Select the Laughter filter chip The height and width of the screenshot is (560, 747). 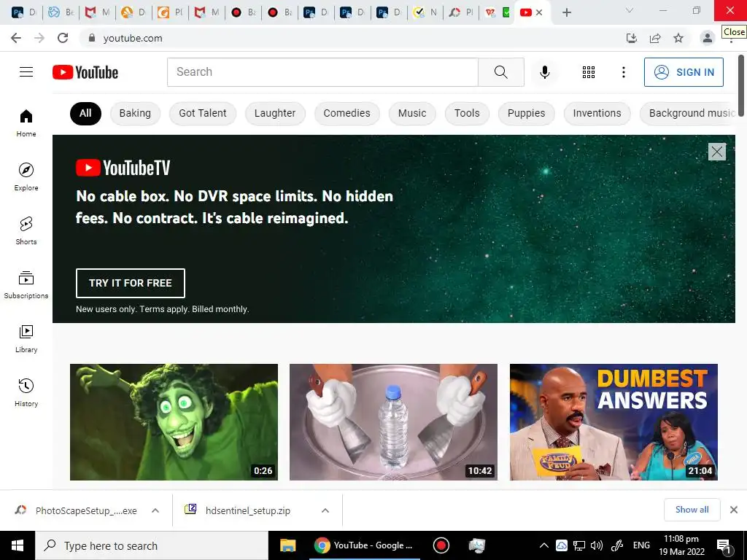[x=275, y=113]
